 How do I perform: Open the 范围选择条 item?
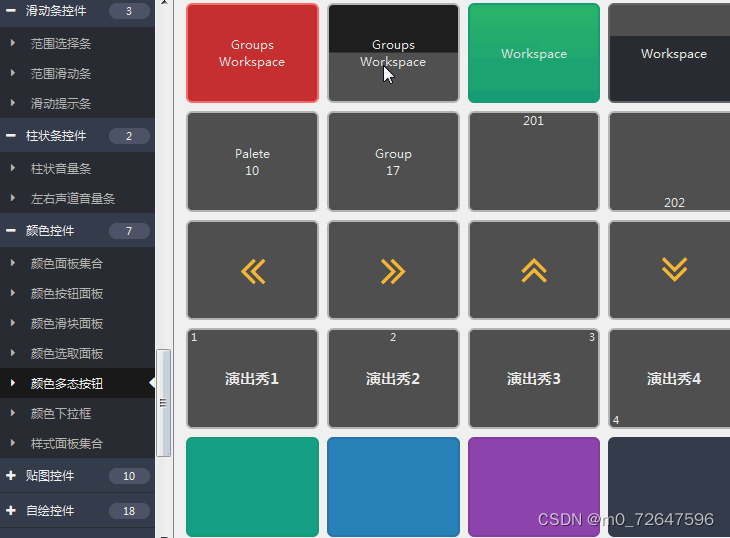coord(77,44)
